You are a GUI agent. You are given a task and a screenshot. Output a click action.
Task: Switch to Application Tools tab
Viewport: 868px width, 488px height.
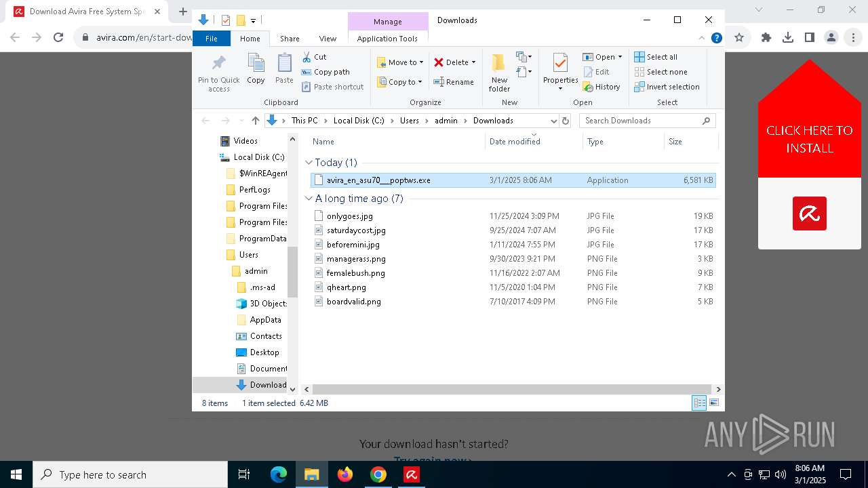[387, 39]
